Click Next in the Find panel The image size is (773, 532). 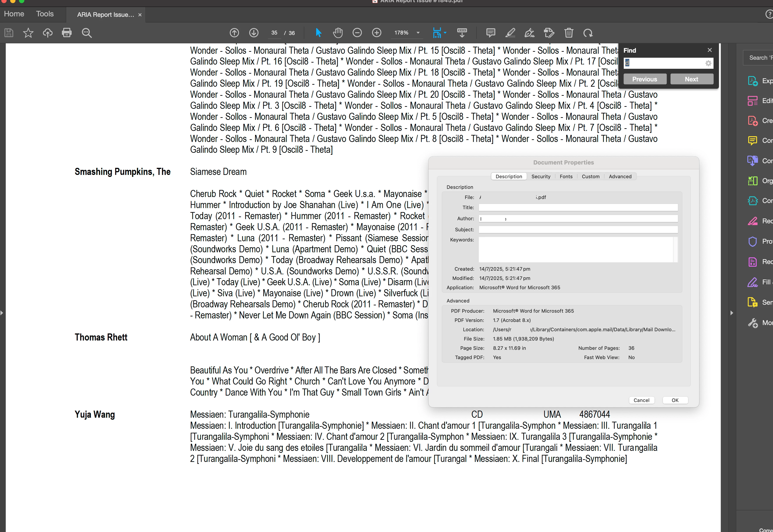[692, 79]
